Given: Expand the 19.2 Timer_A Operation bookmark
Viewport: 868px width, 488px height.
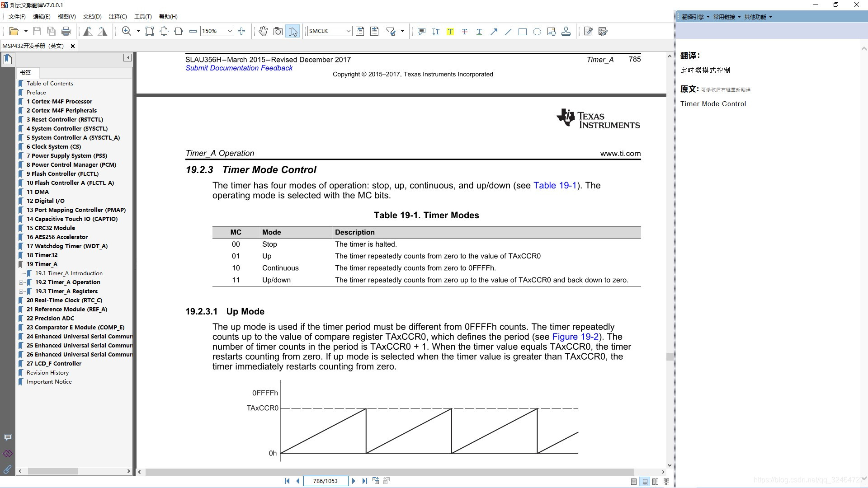Looking at the screenshot, I should click(x=21, y=282).
